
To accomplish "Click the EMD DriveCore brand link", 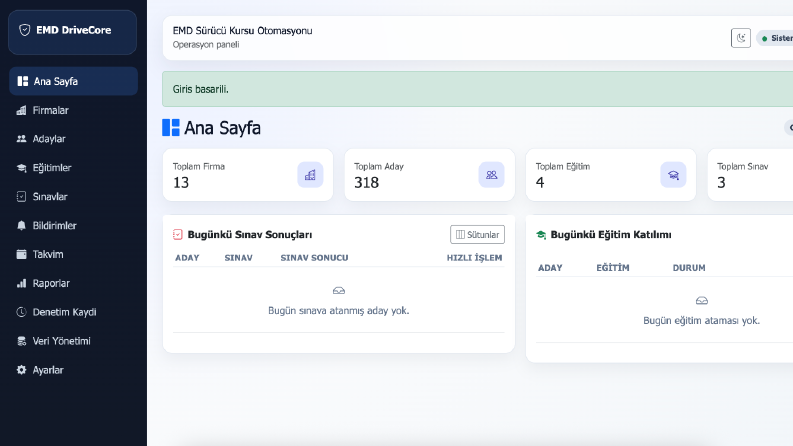I will point(72,32).
